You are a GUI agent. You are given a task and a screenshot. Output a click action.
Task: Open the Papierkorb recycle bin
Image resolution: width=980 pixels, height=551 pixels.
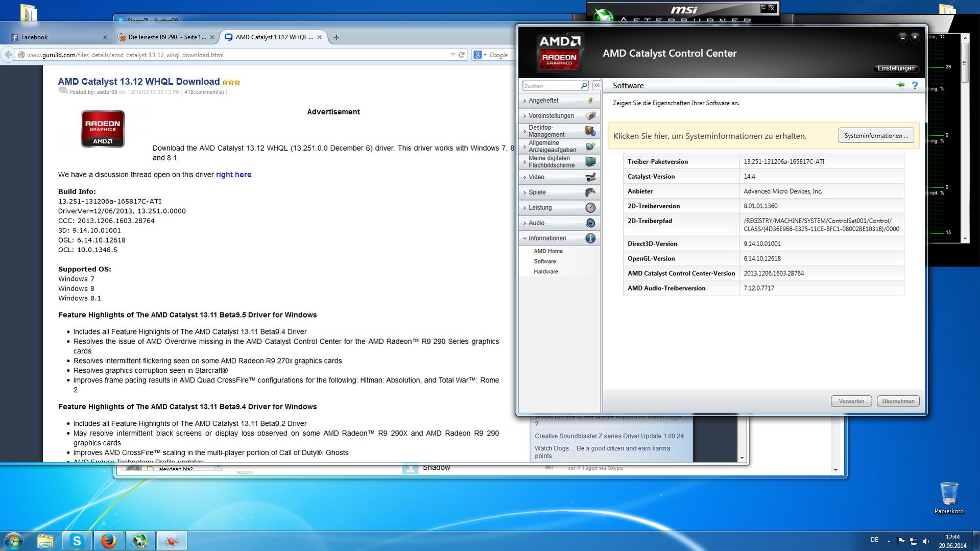tap(949, 498)
